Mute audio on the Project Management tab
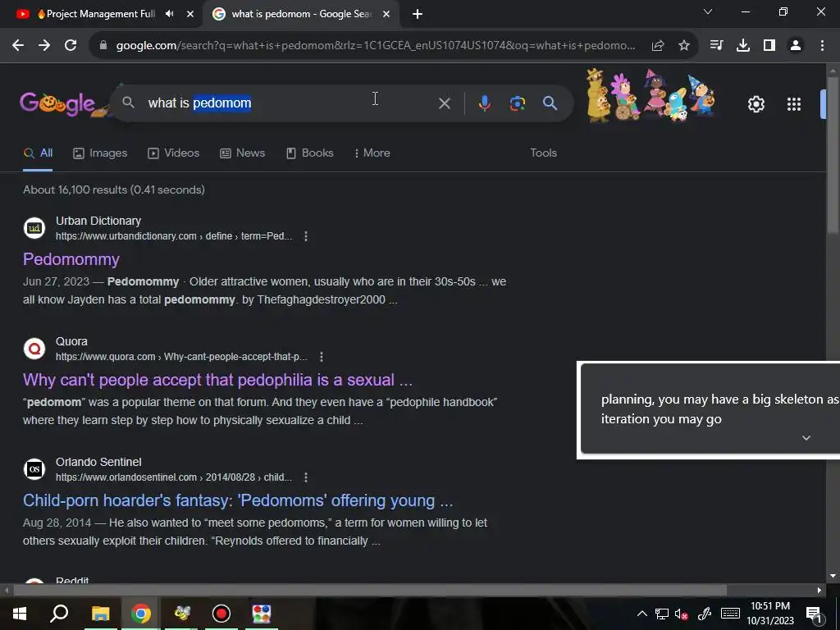The image size is (840, 630). tap(169, 14)
